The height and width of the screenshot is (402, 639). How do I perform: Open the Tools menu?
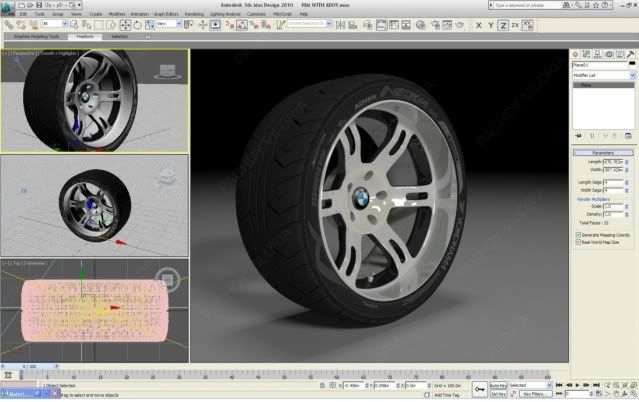pyautogui.click(x=39, y=14)
